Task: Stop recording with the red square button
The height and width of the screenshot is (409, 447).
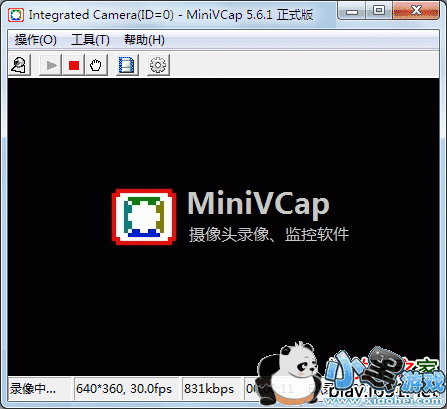Action: [74, 65]
